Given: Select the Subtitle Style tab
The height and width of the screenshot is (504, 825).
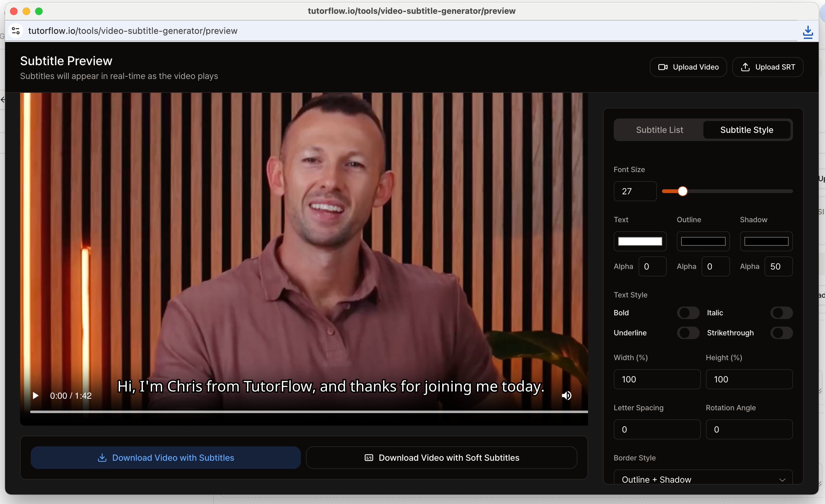Looking at the screenshot, I should [x=746, y=130].
